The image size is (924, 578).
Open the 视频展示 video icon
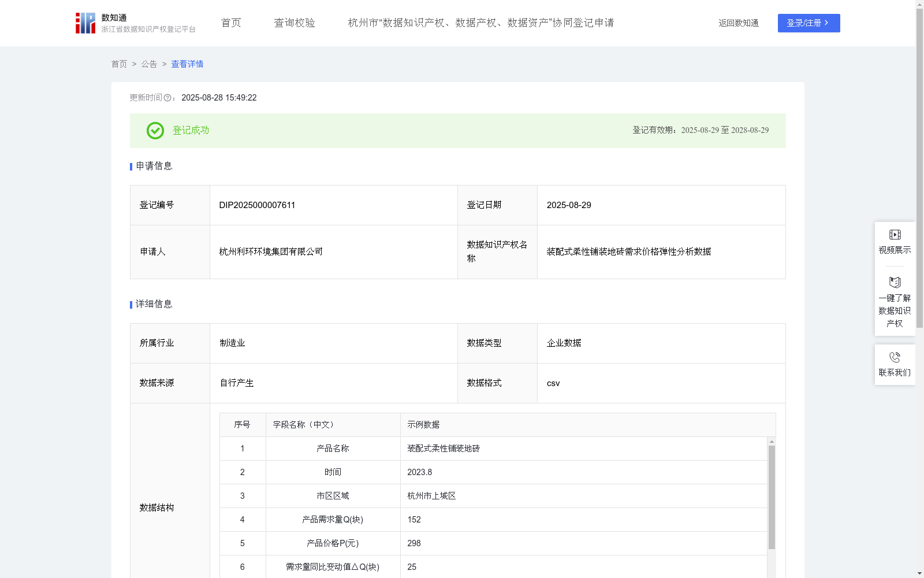(895, 235)
